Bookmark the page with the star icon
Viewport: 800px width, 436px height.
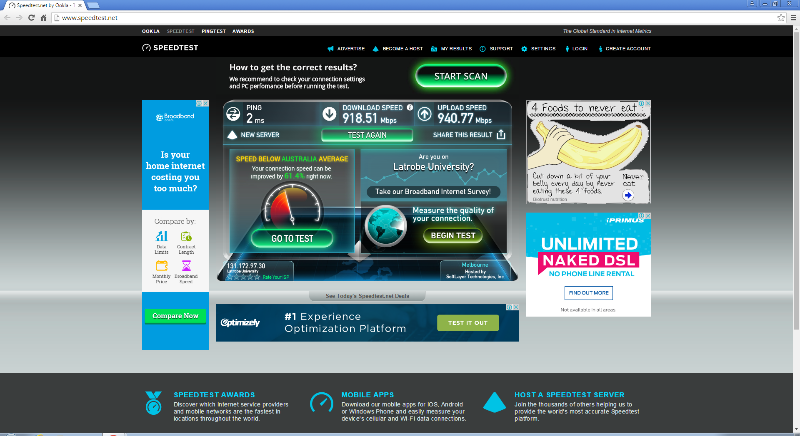[x=781, y=17]
